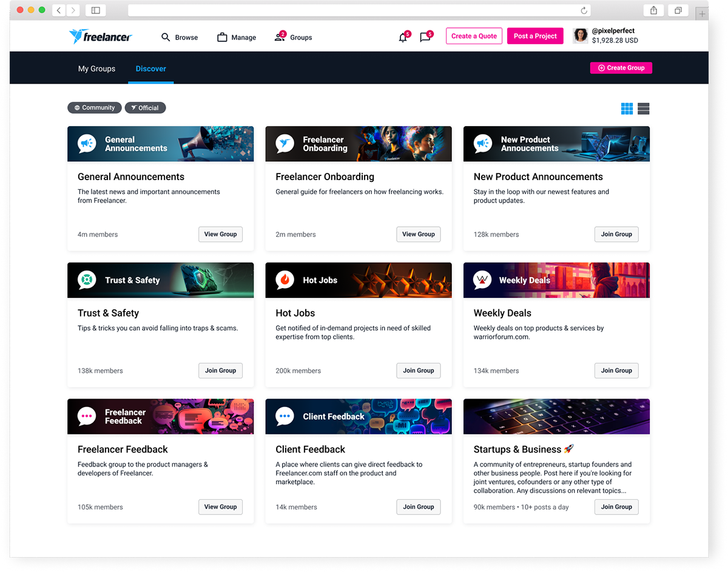Open Trust & Safety card title

pyautogui.click(x=108, y=313)
